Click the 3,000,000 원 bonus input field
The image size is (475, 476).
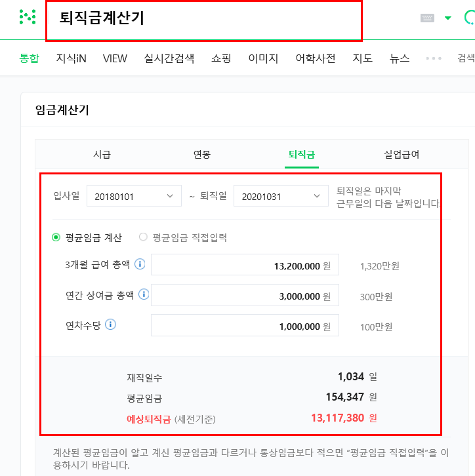(x=245, y=295)
